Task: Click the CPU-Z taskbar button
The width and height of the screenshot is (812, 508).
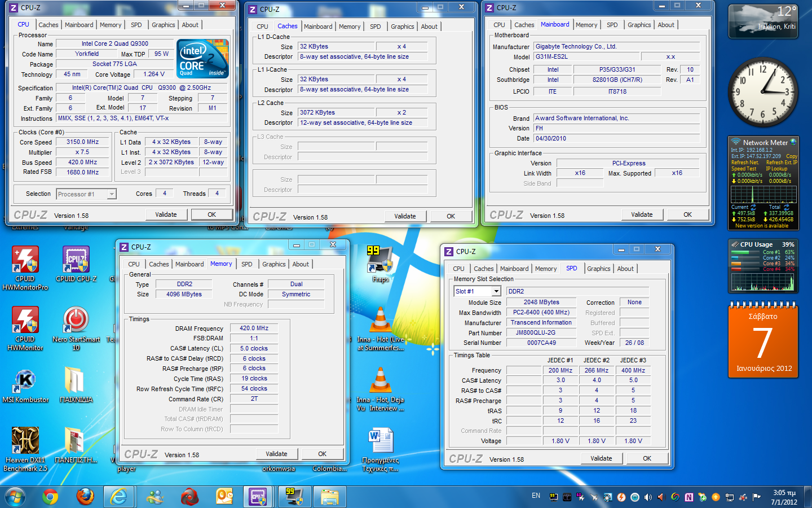Action: (x=258, y=497)
